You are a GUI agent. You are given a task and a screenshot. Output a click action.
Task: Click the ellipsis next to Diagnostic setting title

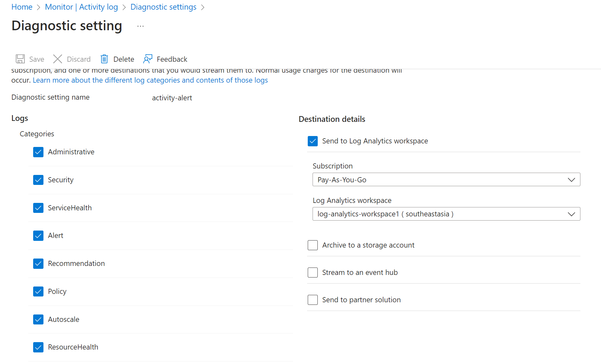click(x=140, y=26)
